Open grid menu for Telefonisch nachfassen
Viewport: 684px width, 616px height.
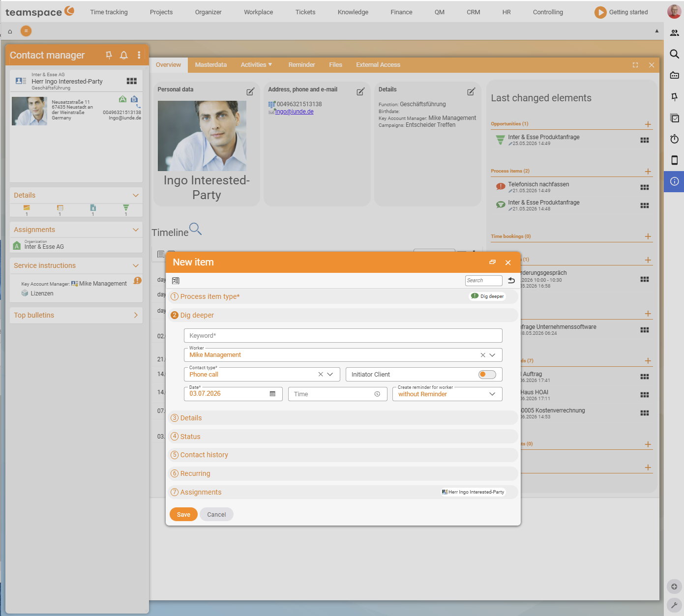point(645,187)
